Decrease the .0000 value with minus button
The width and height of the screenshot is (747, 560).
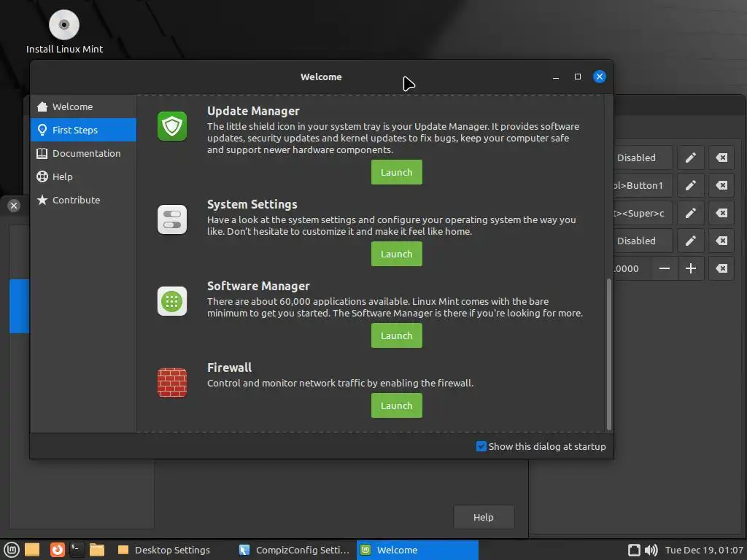click(x=664, y=268)
